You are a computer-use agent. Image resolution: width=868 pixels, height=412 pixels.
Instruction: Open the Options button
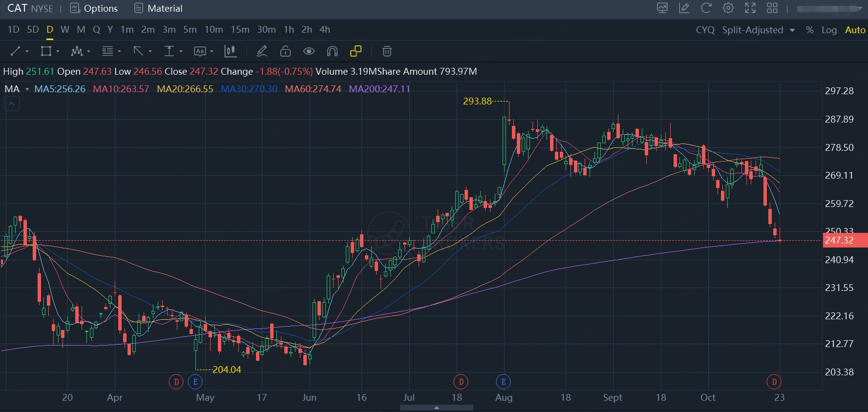(x=94, y=8)
